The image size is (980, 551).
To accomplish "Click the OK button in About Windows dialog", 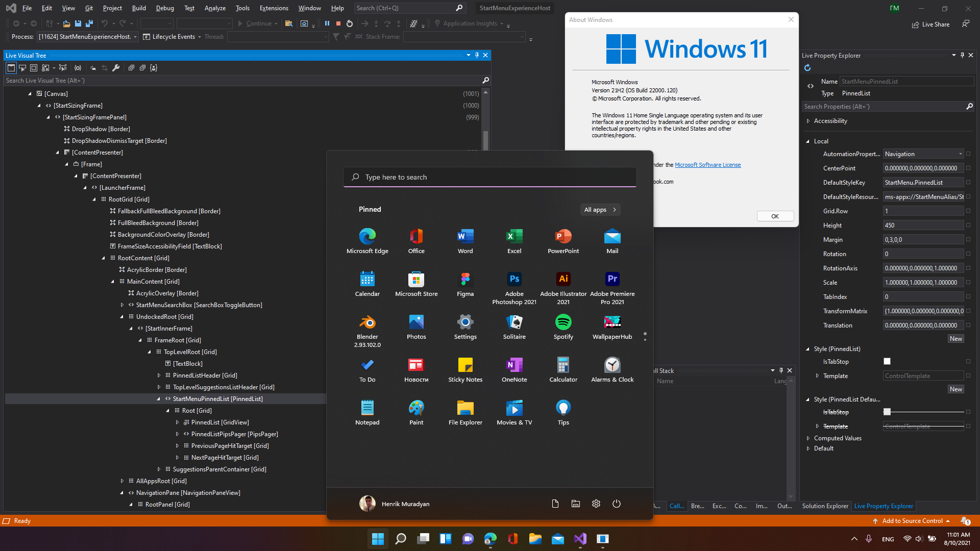I will point(774,216).
